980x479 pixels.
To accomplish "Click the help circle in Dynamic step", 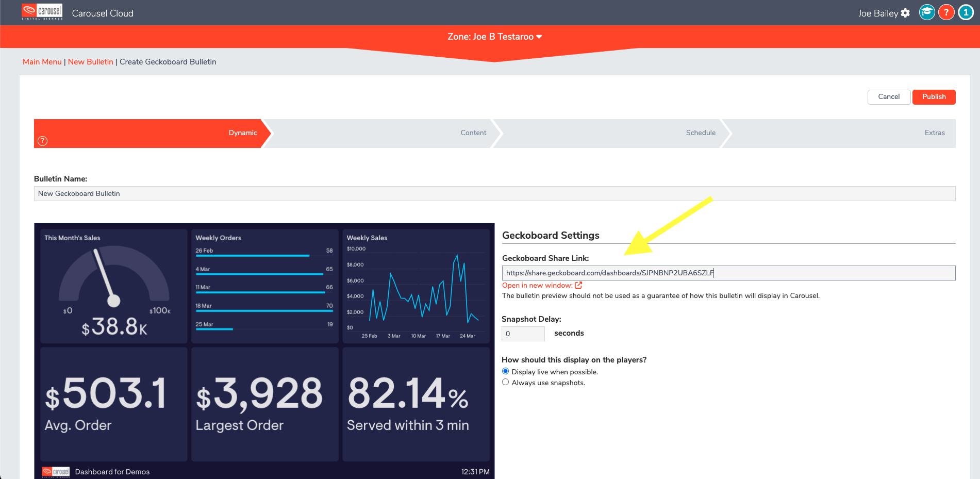I will (43, 141).
